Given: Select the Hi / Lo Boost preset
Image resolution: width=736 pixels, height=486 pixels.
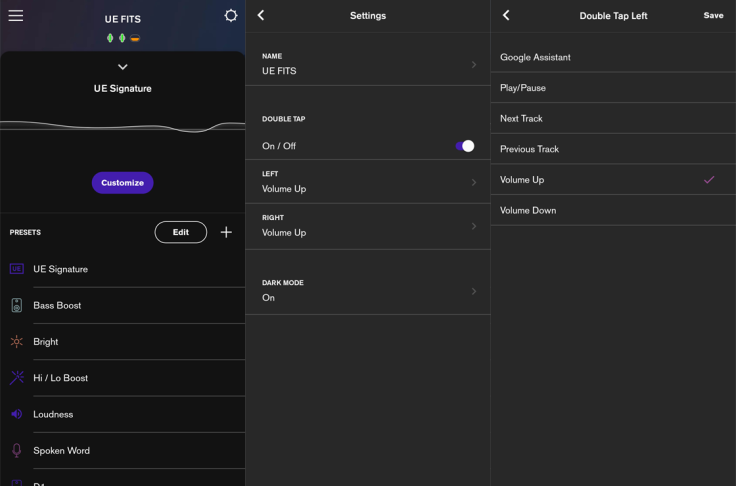Looking at the screenshot, I should coord(123,378).
